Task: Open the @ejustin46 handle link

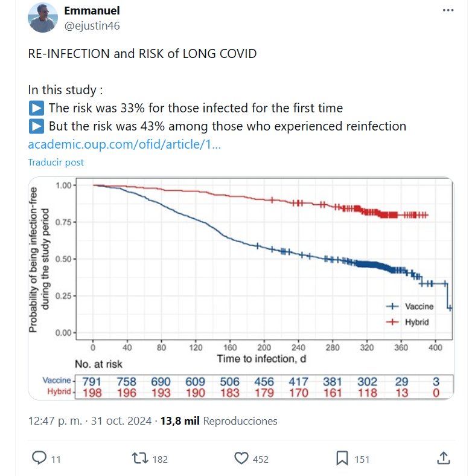Action: coord(92,25)
